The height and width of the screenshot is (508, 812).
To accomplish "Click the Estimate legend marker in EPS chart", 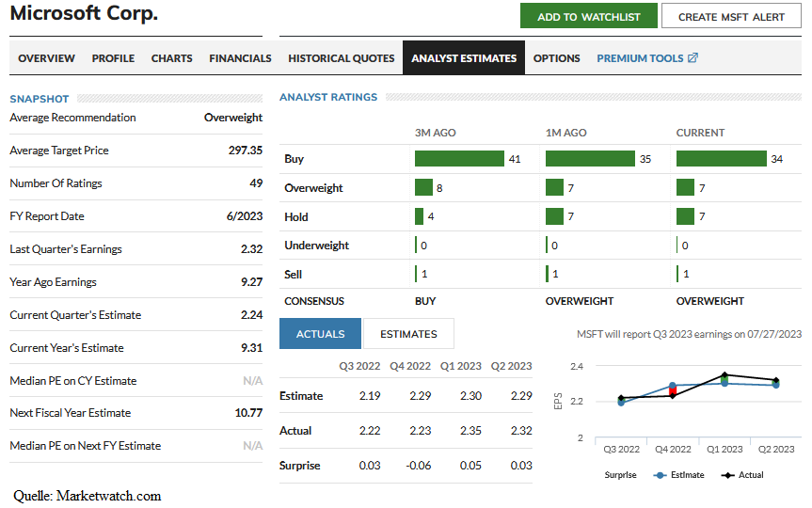I will (x=660, y=475).
